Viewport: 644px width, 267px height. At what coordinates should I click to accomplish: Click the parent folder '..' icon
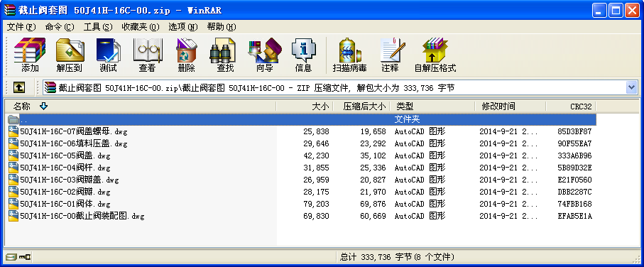[x=13, y=119]
